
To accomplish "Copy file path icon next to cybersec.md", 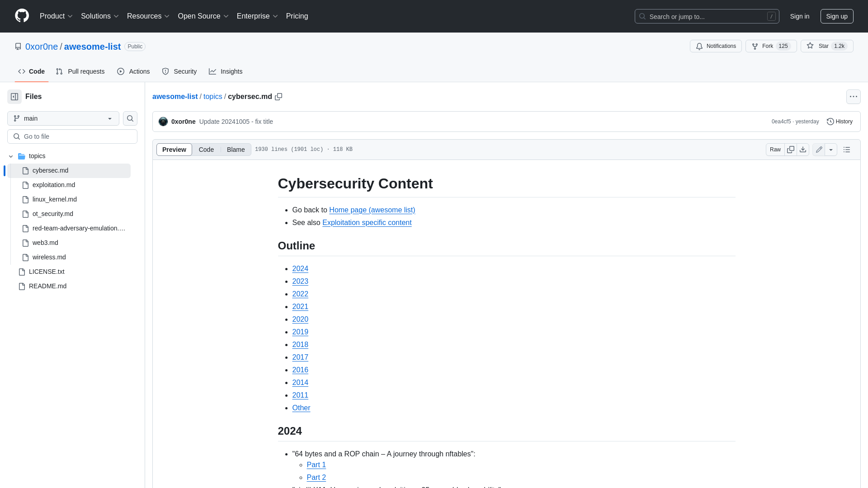I will (278, 97).
